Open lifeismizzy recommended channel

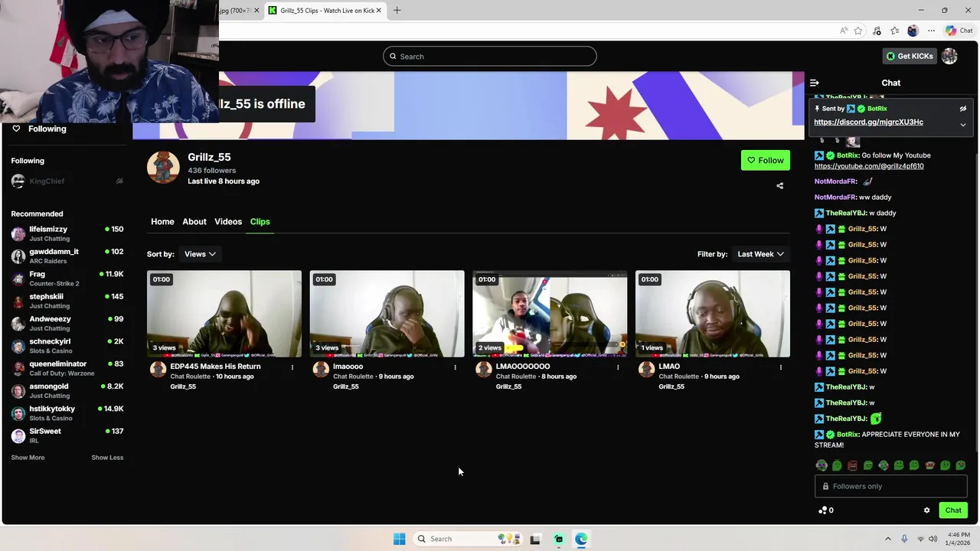coord(67,233)
